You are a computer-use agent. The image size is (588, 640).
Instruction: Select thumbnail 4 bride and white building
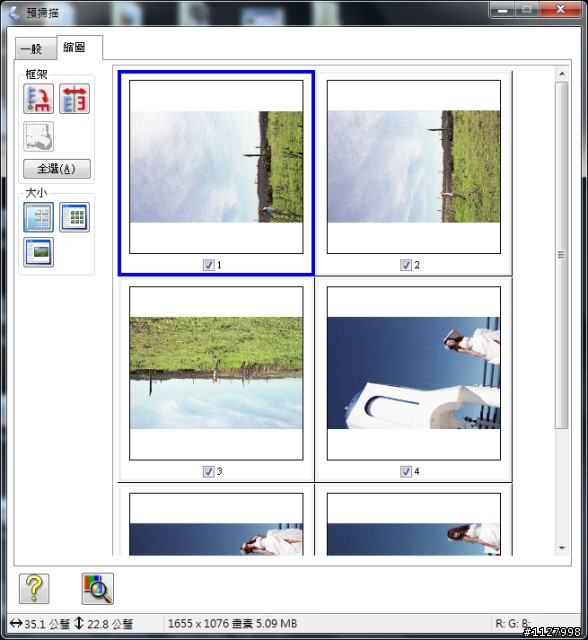[414, 373]
